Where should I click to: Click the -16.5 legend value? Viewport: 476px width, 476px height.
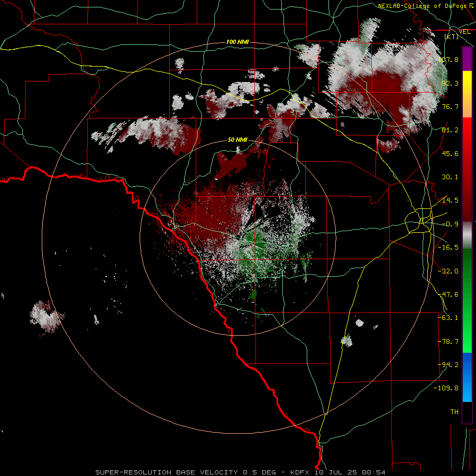coord(448,248)
